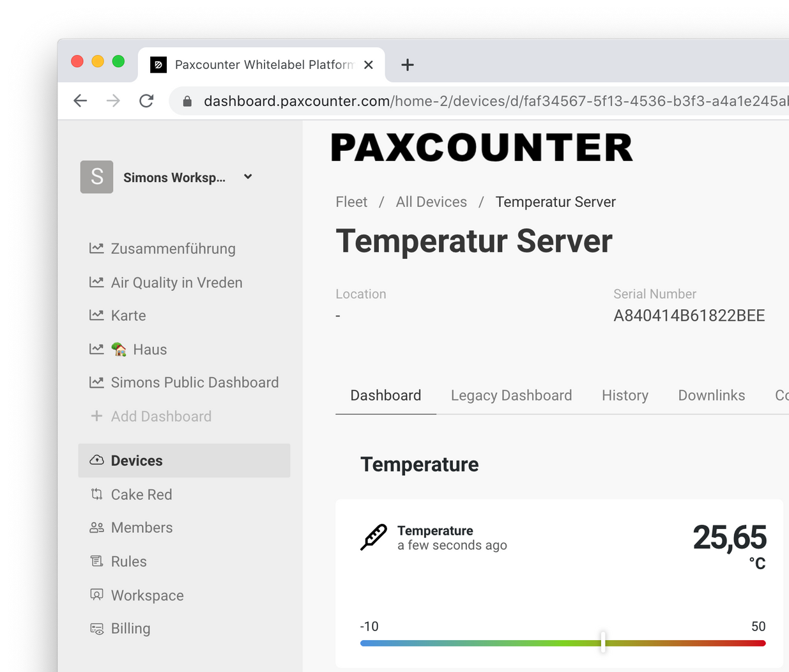Open a new browser tab with the plus
This screenshot has height=672, width=789.
coord(407,64)
